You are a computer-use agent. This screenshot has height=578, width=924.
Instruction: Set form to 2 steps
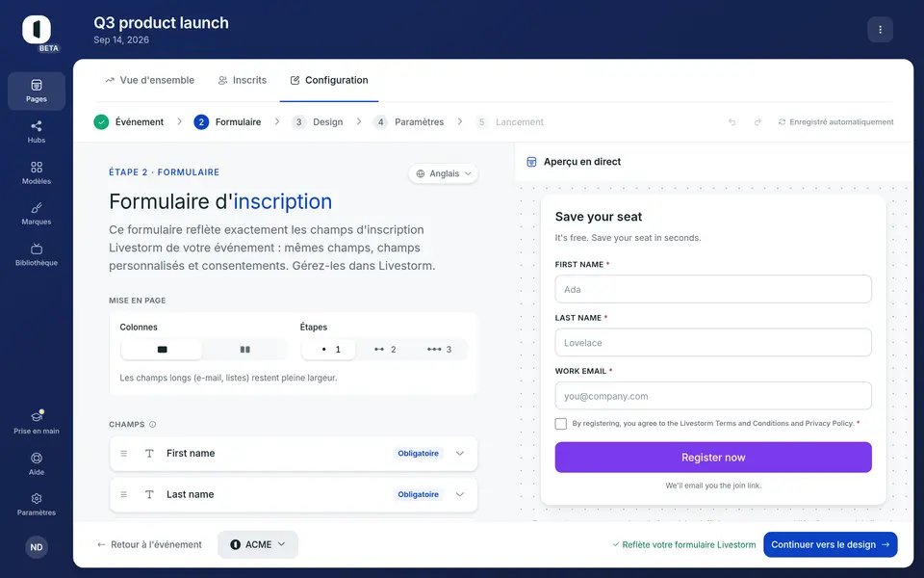tap(385, 349)
